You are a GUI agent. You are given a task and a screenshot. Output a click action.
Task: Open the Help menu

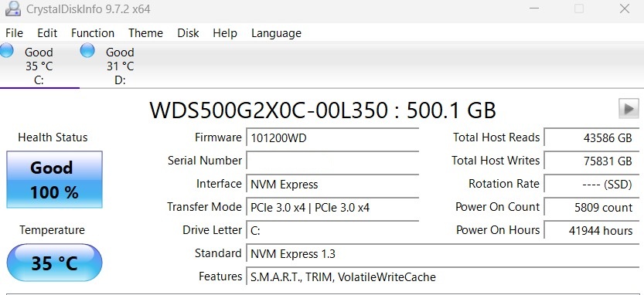click(225, 33)
